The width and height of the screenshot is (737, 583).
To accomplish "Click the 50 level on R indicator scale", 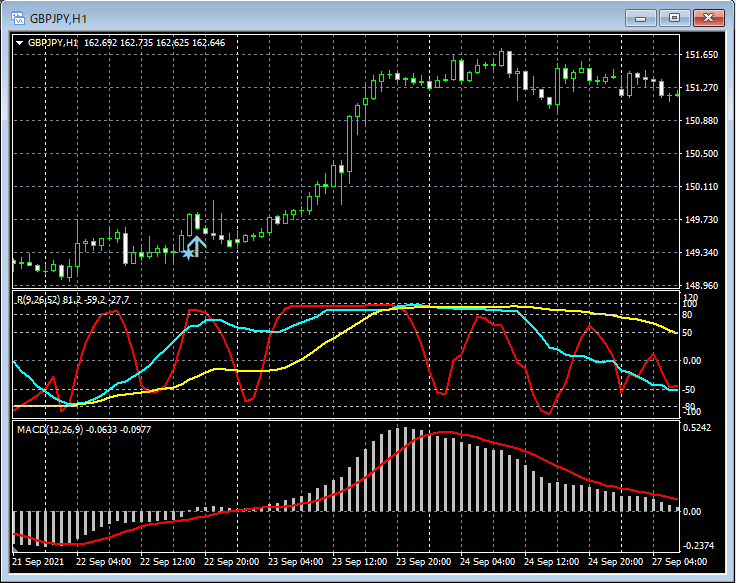I will 687,333.
